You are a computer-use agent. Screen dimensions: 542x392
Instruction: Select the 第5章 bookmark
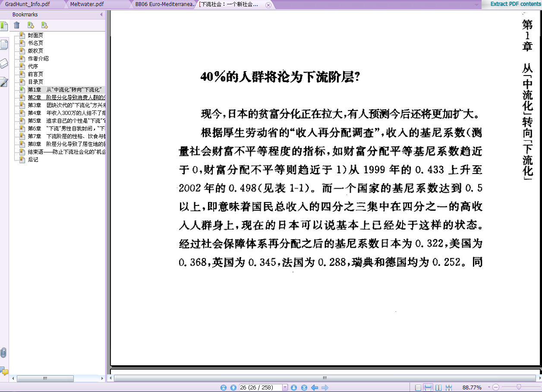point(66,121)
